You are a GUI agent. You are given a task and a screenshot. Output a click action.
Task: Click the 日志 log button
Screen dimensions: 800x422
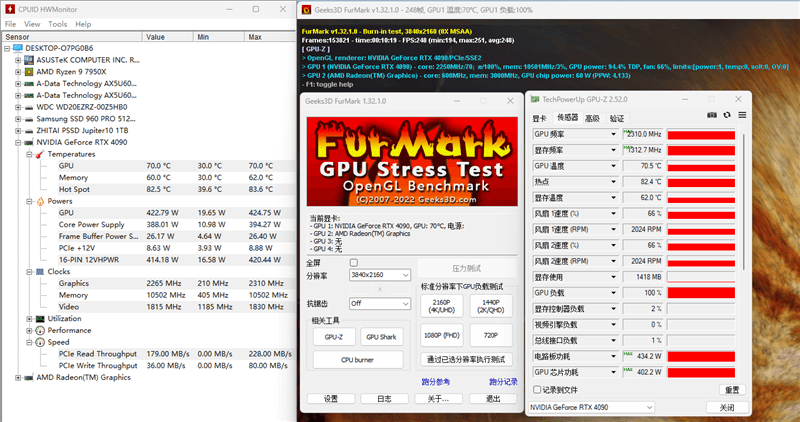pyautogui.click(x=385, y=399)
